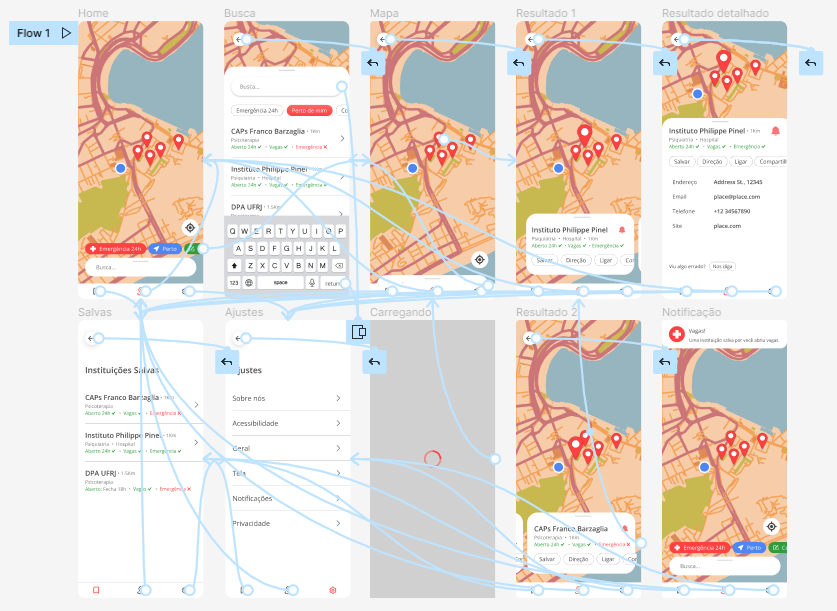Viewport: 837px width, 611px height.
Task: Click Busca search field in Home frame
Action: point(140,267)
